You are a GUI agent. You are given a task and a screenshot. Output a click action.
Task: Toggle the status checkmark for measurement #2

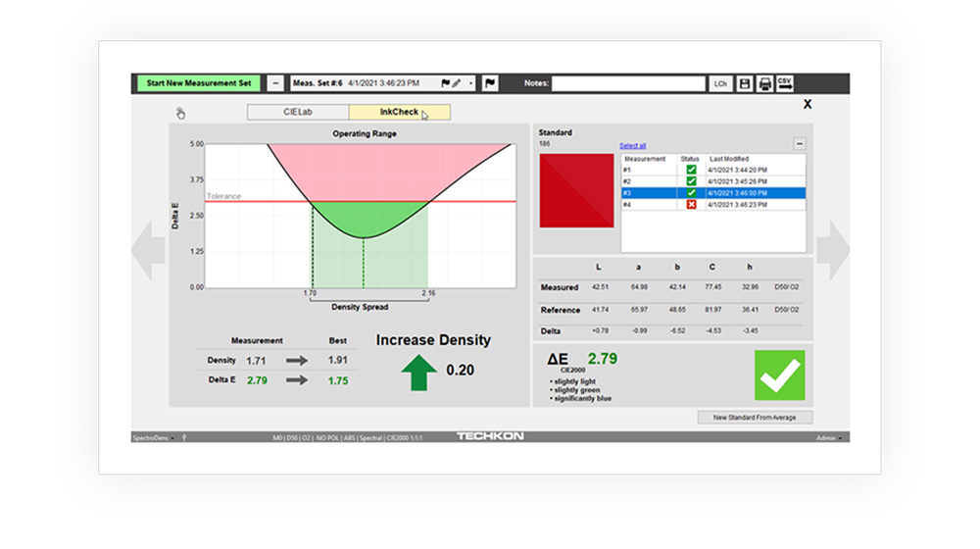click(x=691, y=180)
